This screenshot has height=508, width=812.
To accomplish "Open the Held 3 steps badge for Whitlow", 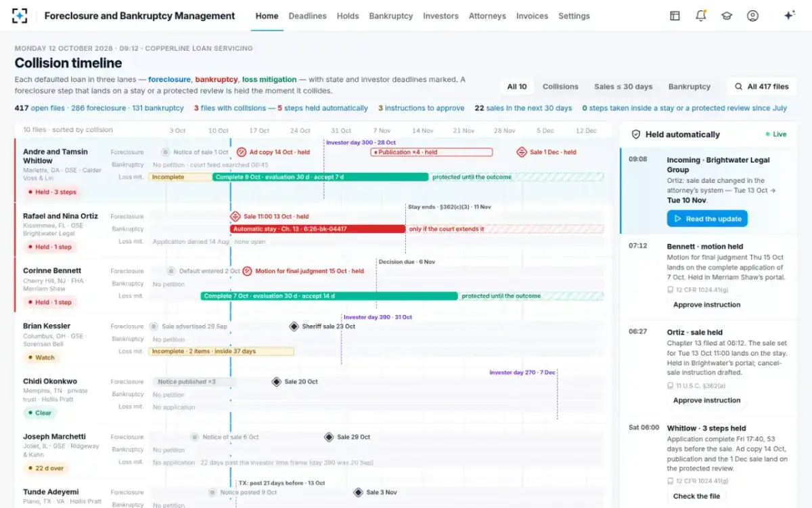I will coord(52,192).
